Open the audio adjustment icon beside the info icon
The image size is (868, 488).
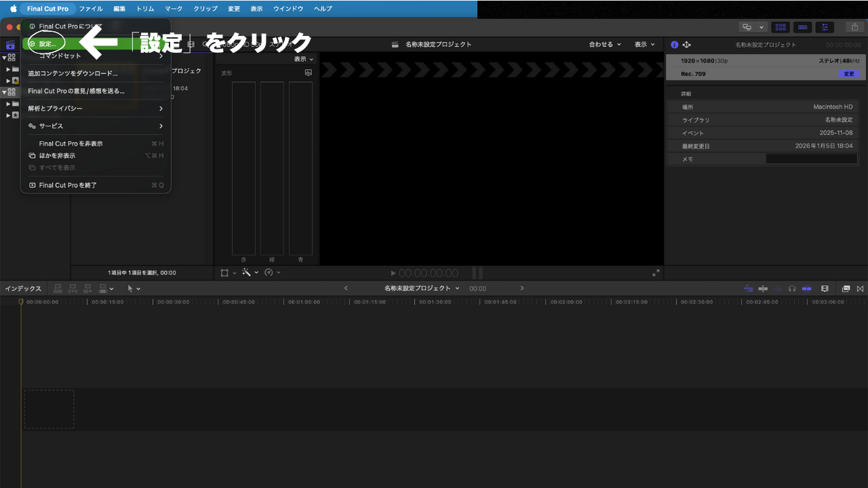click(687, 44)
